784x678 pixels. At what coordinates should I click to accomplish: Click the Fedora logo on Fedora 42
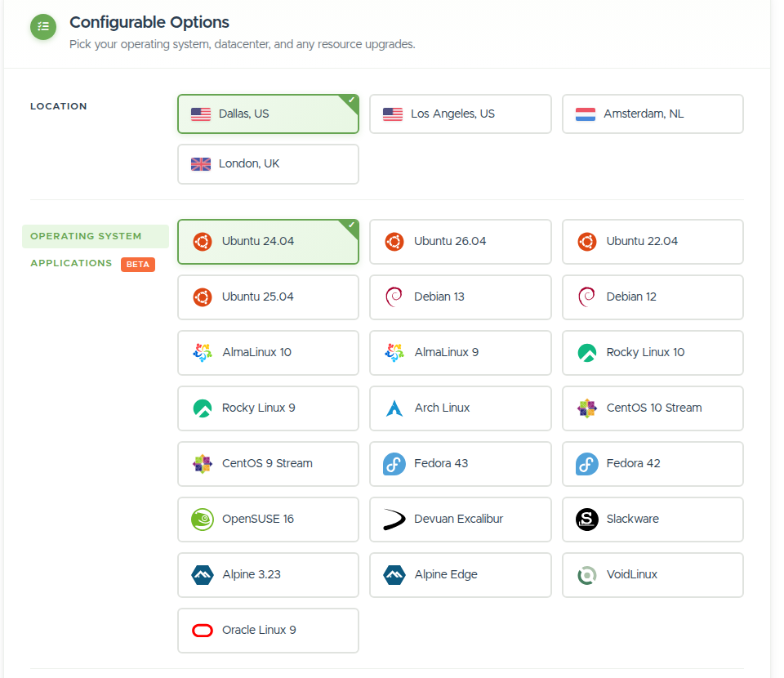pyautogui.click(x=586, y=463)
